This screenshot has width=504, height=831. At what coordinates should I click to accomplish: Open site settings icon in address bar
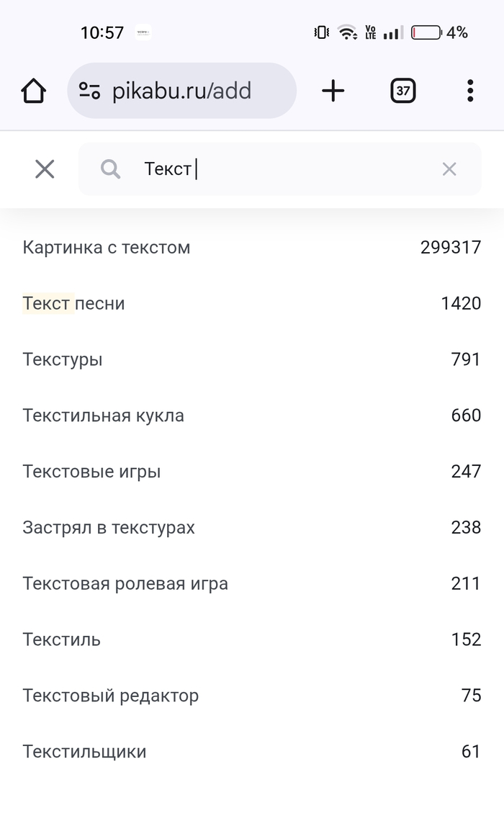click(x=89, y=91)
